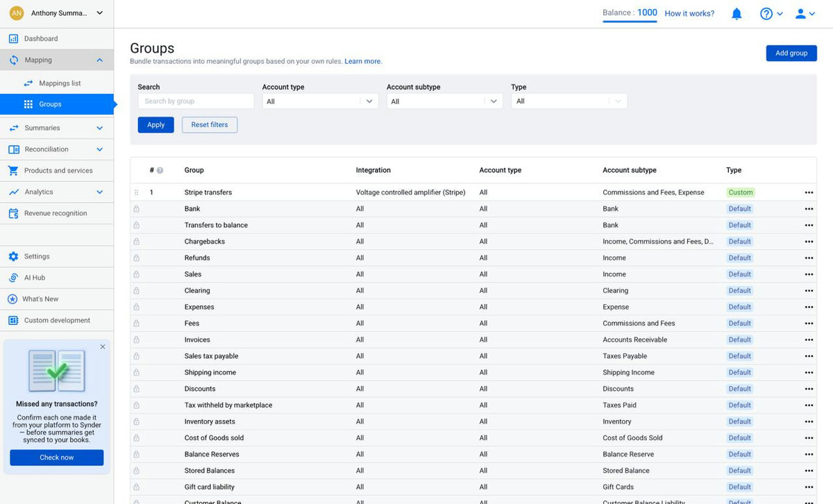Click the Custom development icon
833x504 pixels.
pos(13,321)
